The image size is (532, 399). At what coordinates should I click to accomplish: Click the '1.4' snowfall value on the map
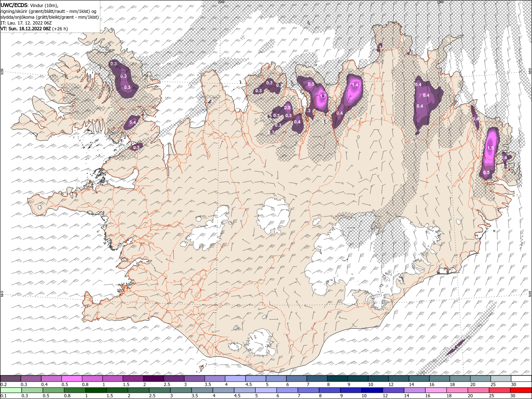[355, 85]
